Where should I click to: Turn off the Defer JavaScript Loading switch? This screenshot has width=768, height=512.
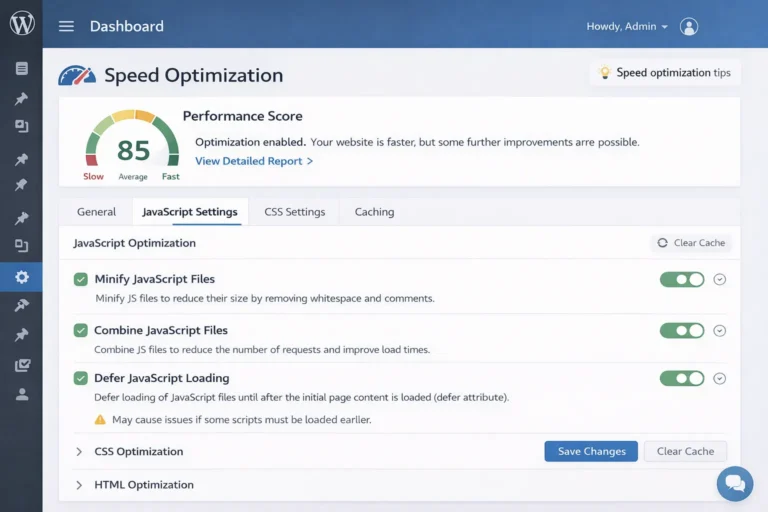click(682, 378)
